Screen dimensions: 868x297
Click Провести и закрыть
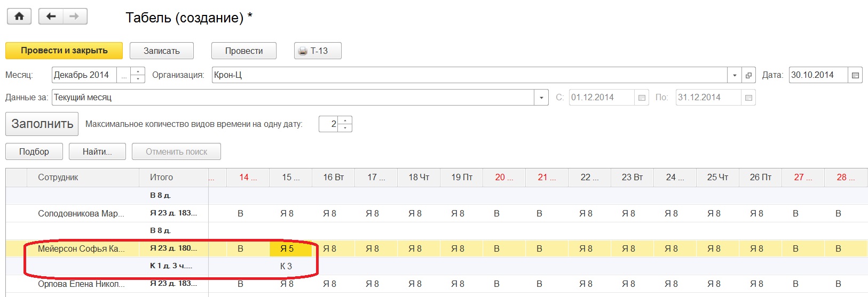pos(64,51)
